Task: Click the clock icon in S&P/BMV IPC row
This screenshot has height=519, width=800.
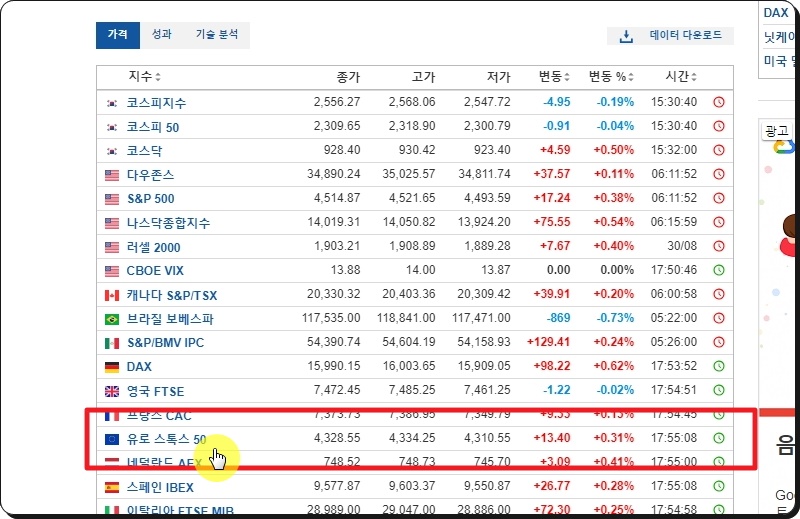Action: click(x=719, y=342)
